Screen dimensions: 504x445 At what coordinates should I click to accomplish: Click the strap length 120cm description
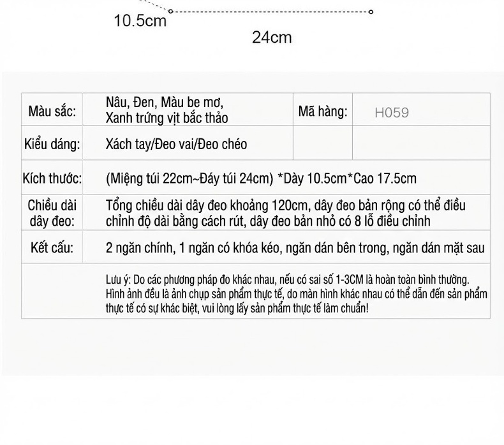click(285, 205)
